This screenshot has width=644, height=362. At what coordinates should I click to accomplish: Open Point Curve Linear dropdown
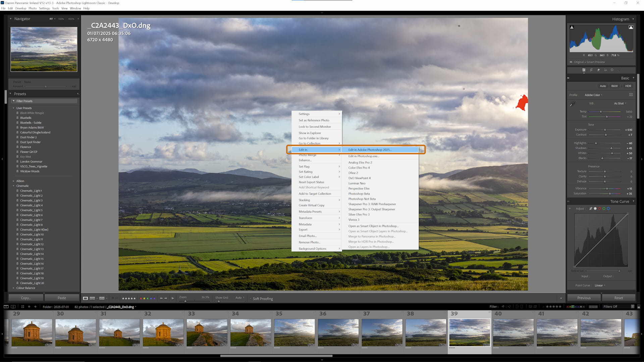coord(600,286)
